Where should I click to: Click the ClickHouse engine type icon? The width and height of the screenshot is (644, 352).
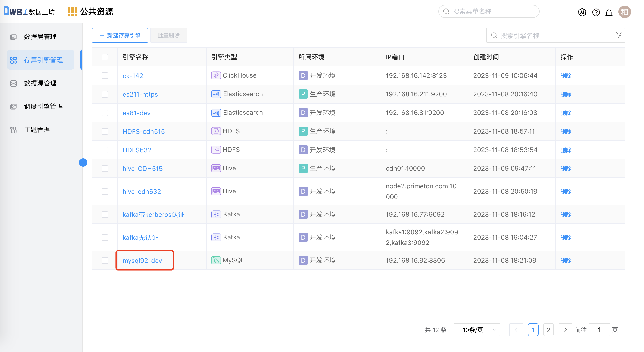pos(216,75)
